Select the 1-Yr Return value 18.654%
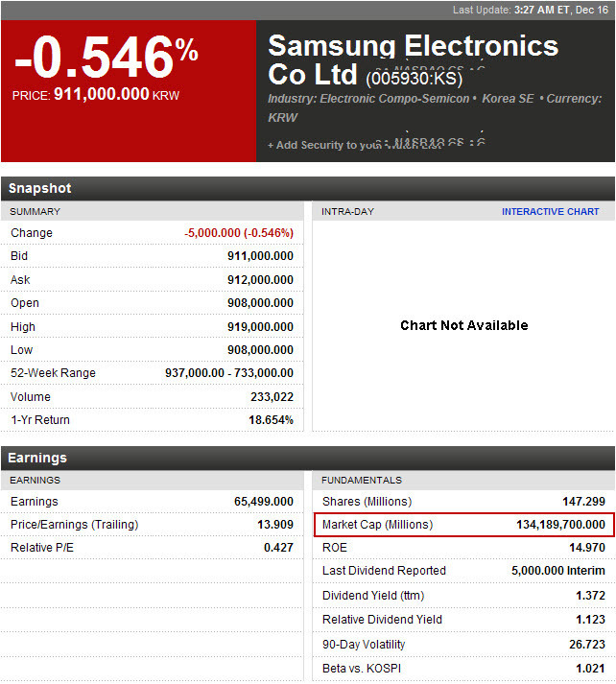 coord(271,420)
